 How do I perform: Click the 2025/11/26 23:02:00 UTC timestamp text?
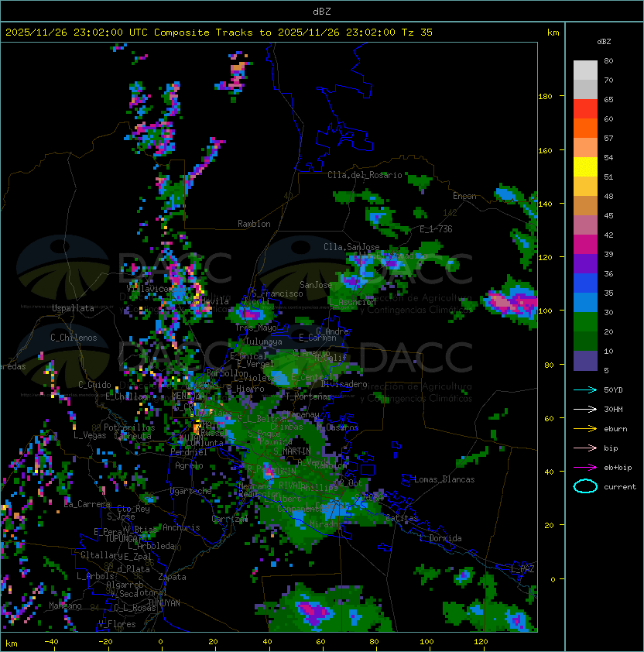point(77,33)
